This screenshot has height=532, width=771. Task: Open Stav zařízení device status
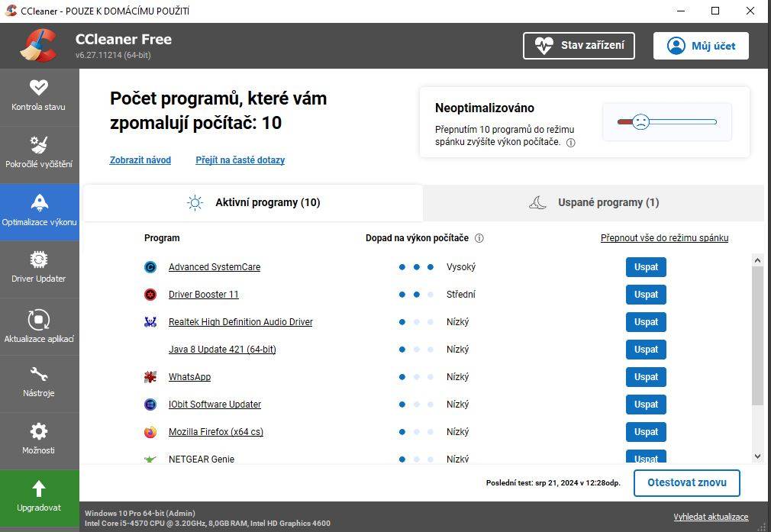[x=579, y=46]
